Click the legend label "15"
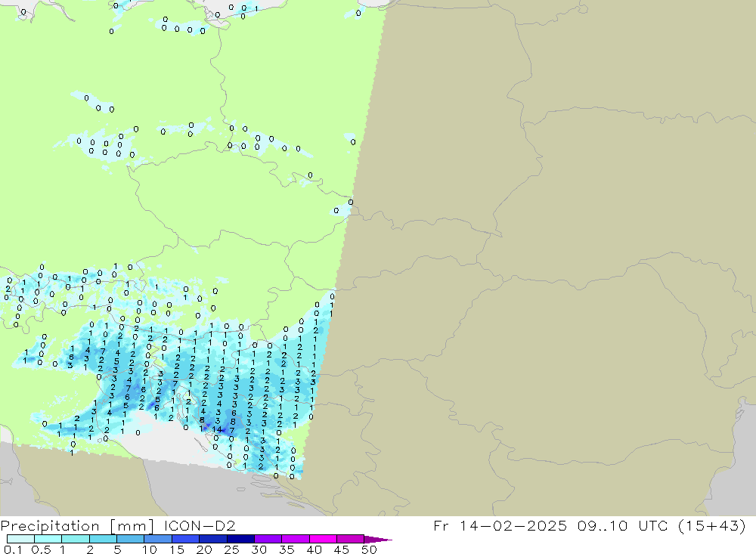This screenshot has width=756, height=554. coord(177,549)
